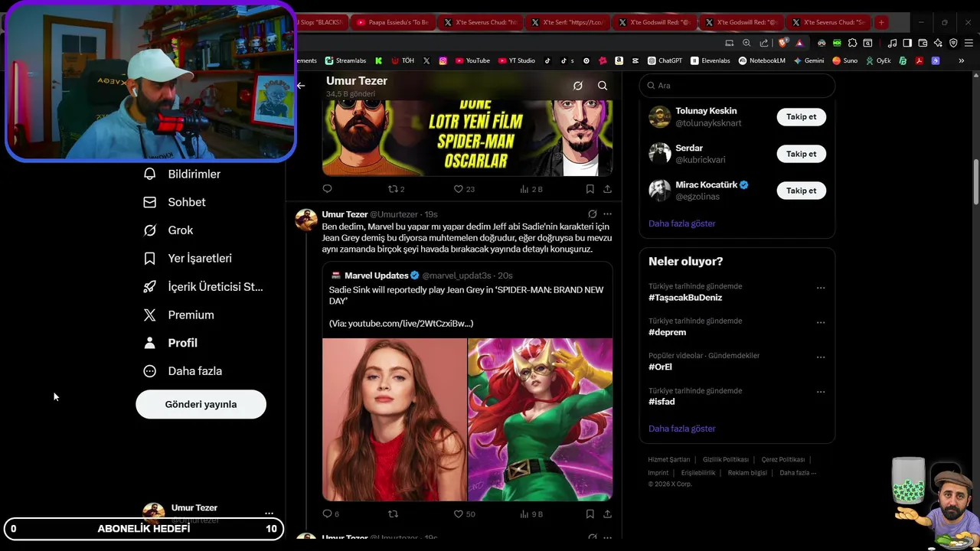This screenshot has width=980, height=551.
Task: Open #isfad trend
Action: coord(661,402)
